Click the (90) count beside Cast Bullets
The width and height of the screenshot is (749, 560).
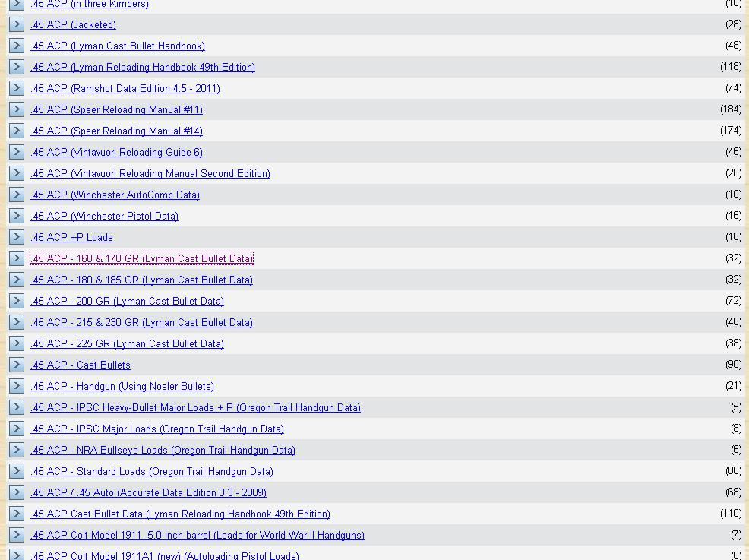tap(733, 365)
